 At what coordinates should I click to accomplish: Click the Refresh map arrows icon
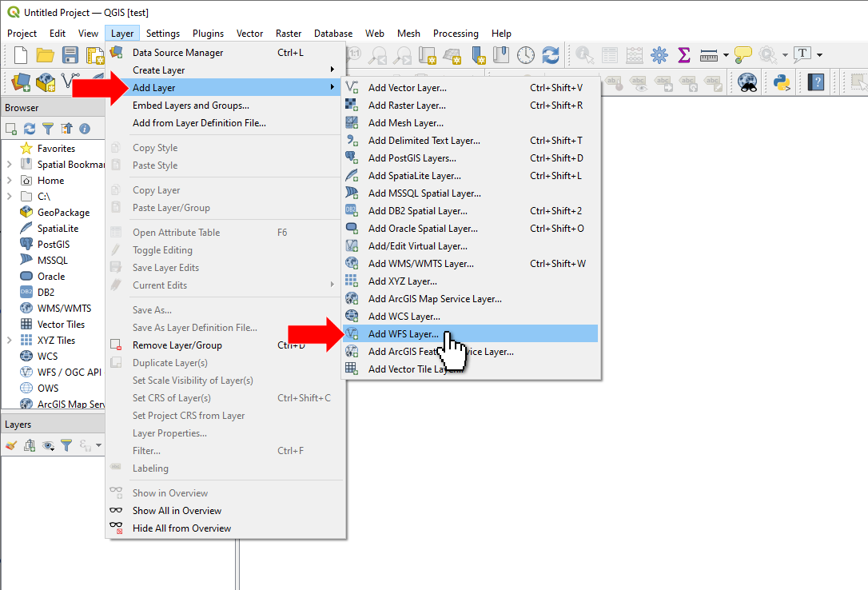[550, 55]
